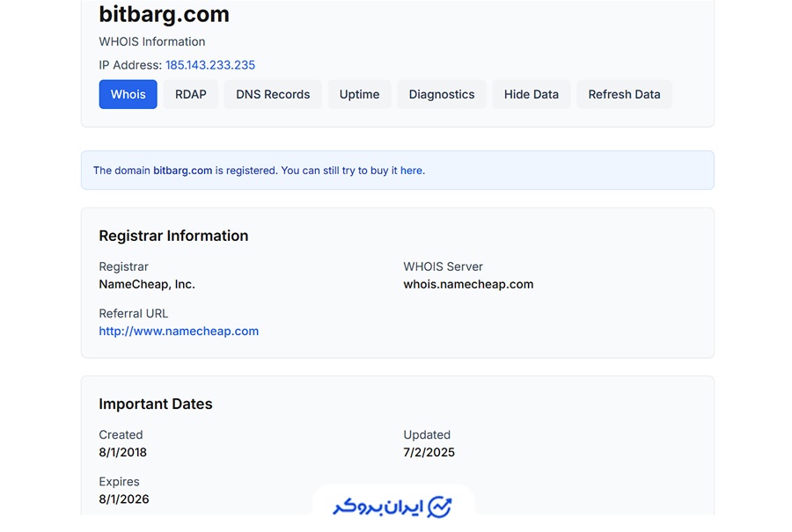The image size is (792, 532).
Task: Select the Created date 8/1/2018
Action: click(x=122, y=453)
